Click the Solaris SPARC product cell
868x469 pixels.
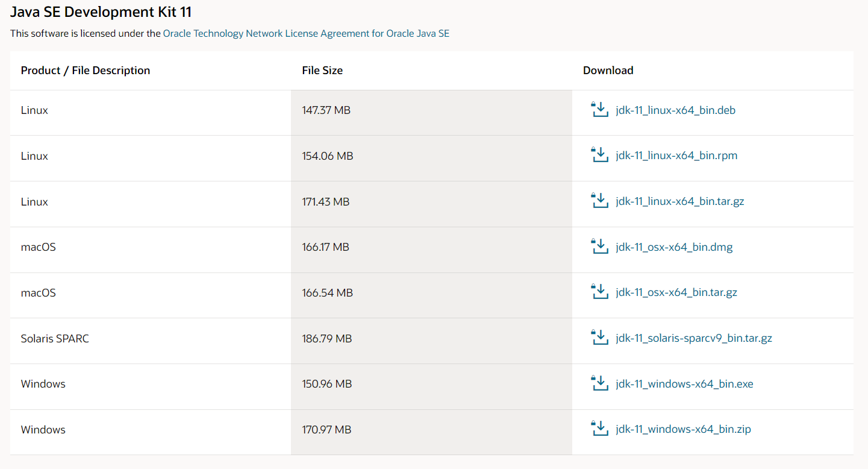click(151, 341)
